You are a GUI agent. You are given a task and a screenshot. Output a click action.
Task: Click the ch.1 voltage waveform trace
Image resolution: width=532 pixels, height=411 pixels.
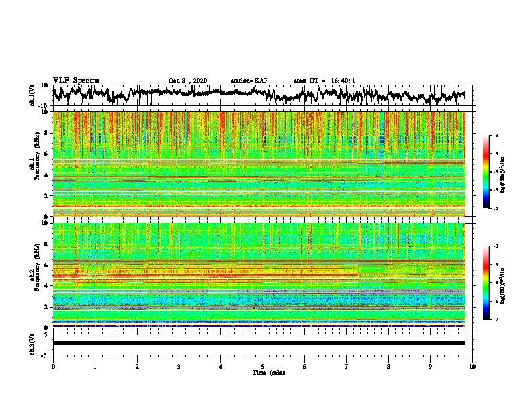[x=259, y=94]
